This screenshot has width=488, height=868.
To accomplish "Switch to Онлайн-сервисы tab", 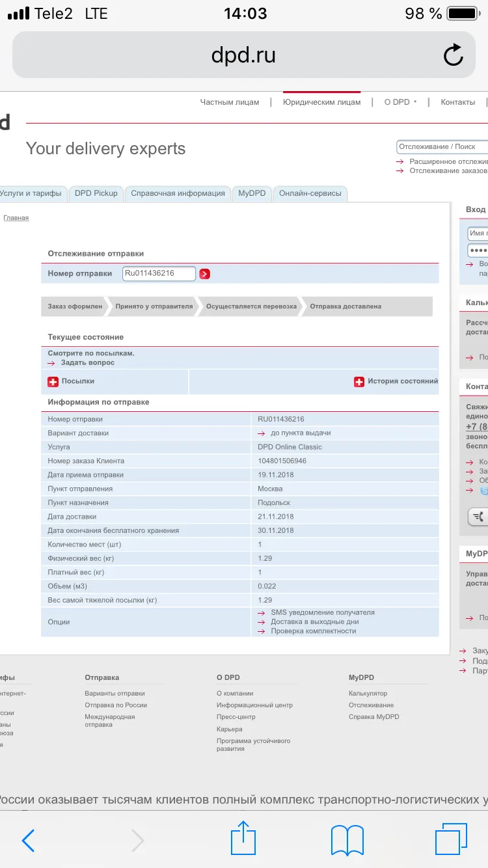I will click(x=310, y=193).
